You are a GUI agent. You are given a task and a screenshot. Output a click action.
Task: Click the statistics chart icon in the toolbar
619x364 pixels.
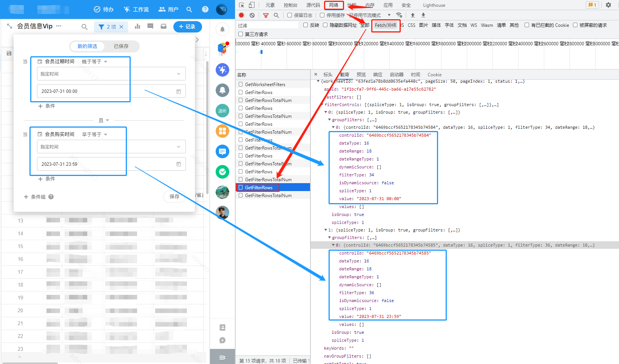coord(137,26)
